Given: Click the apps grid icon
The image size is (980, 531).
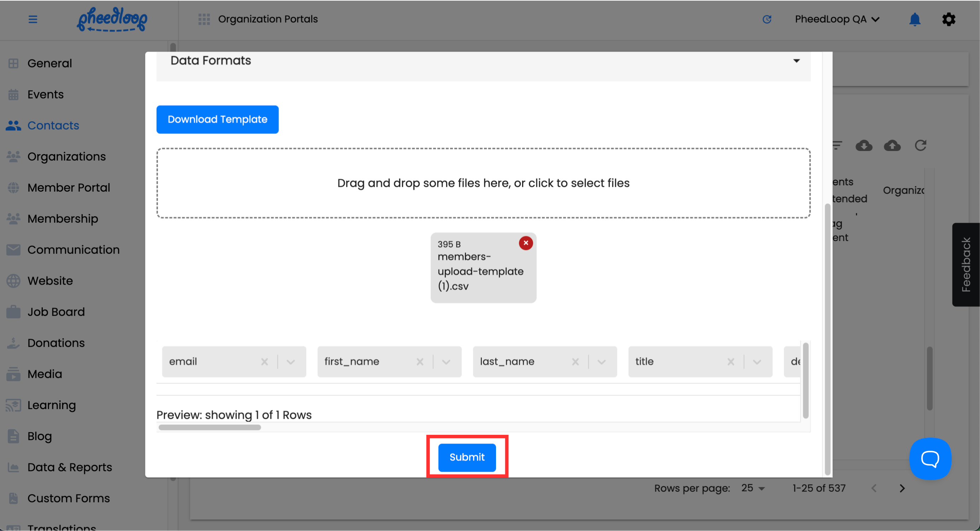Looking at the screenshot, I should pyautogui.click(x=204, y=19).
